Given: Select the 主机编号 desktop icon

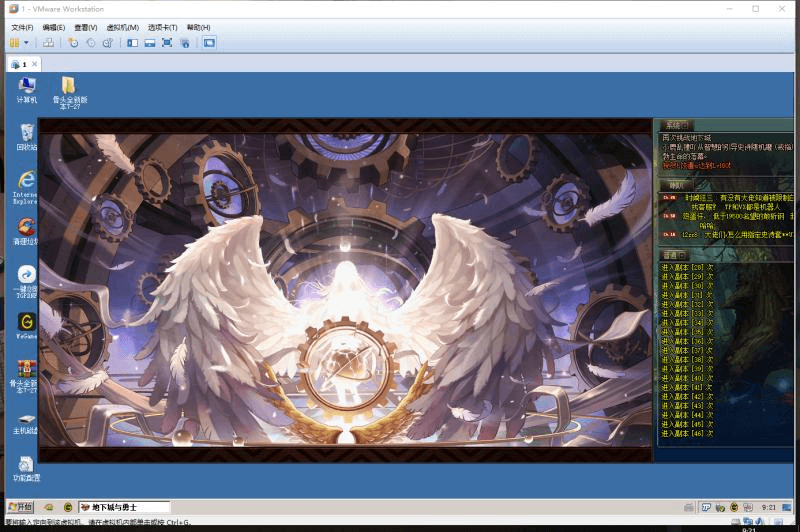Looking at the screenshot, I should pyautogui.click(x=25, y=424).
